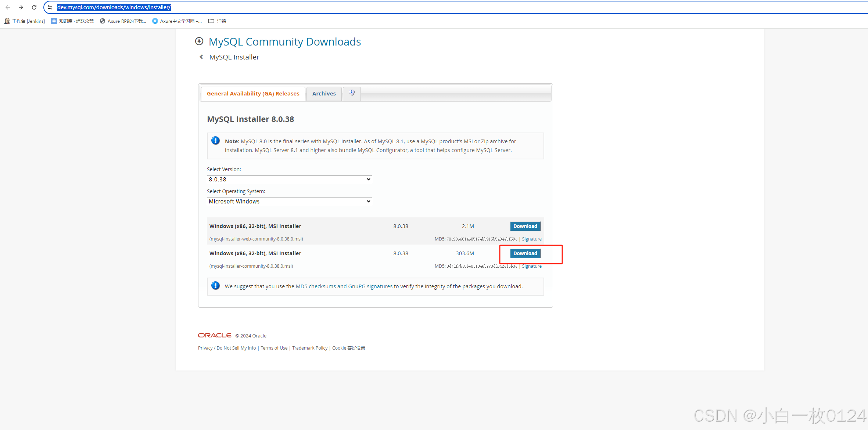
Task: Click the back chevron beside MySQL Installer
Action: tap(201, 57)
